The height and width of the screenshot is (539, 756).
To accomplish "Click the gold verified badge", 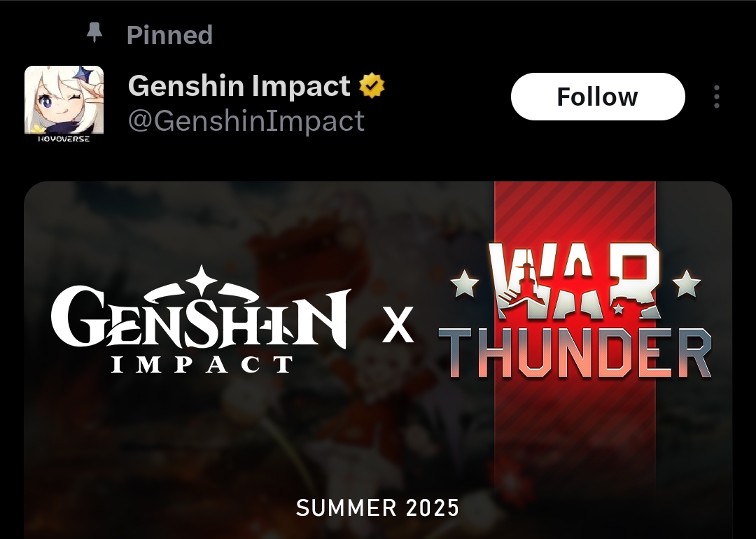I will [x=372, y=85].
